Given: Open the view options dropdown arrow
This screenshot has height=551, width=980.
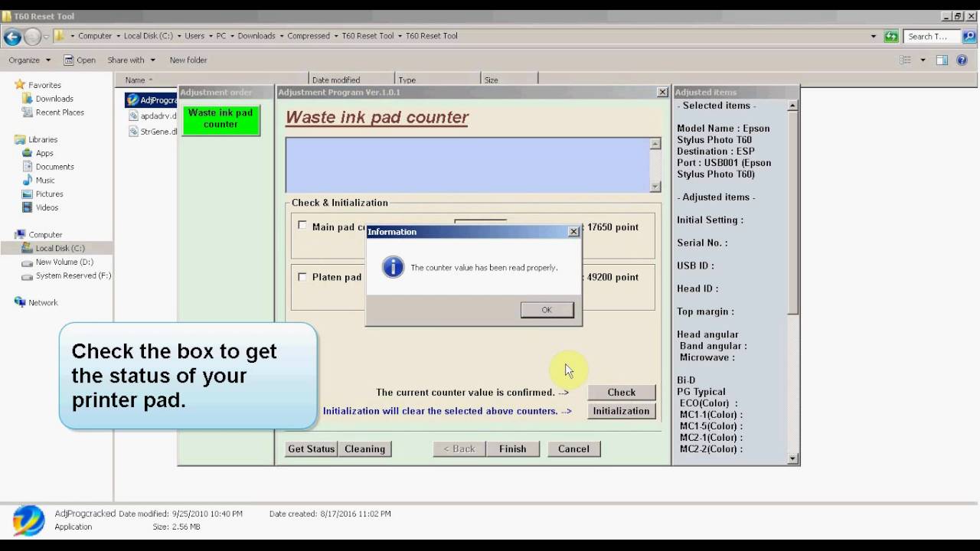Looking at the screenshot, I should pyautogui.click(x=923, y=60).
